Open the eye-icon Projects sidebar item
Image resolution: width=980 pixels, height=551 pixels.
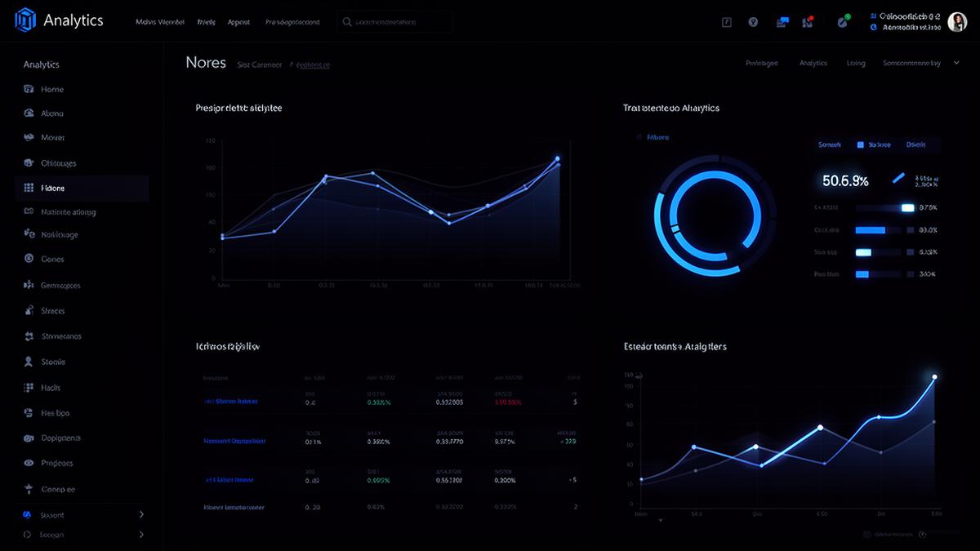tap(47, 463)
